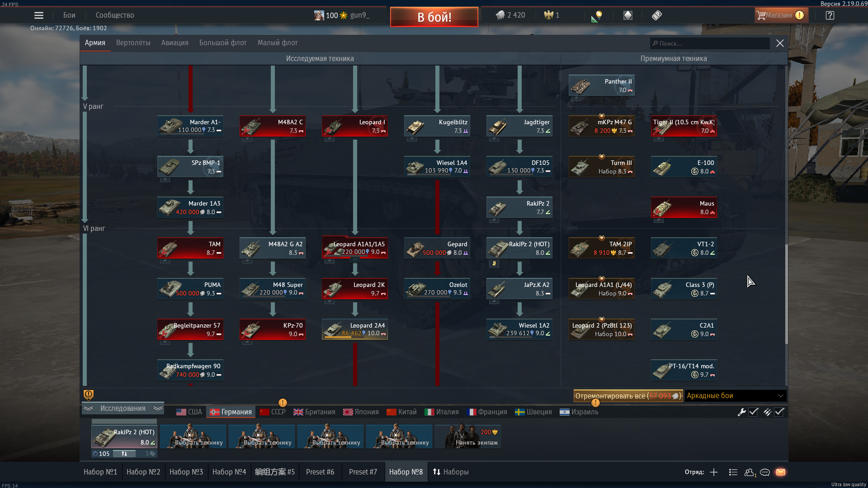Screen dimensions: 868x488
Task: Select the Британия nation tab
Action: [314, 412]
